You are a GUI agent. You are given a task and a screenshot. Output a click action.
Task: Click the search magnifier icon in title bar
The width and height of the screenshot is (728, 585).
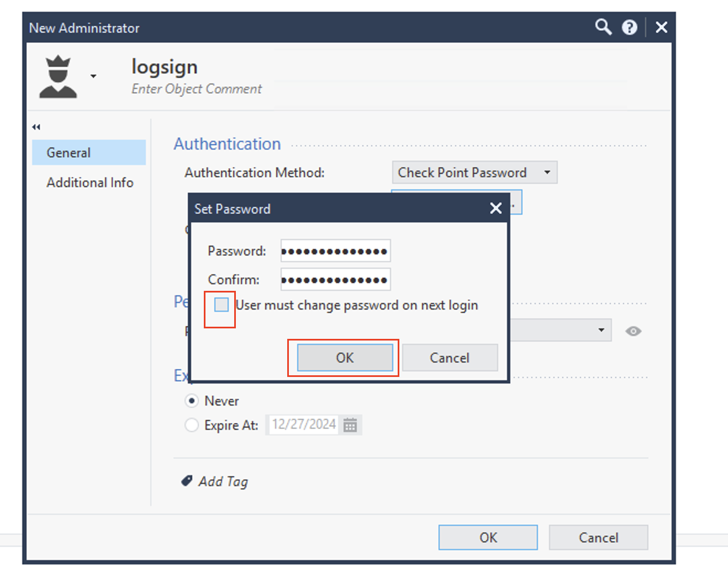[603, 27]
